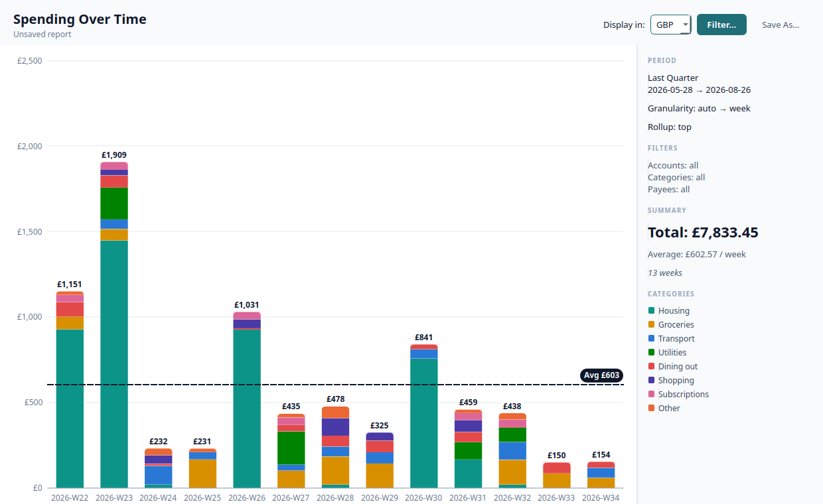
Task: Click the 13 weeks text
Action: point(665,273)
